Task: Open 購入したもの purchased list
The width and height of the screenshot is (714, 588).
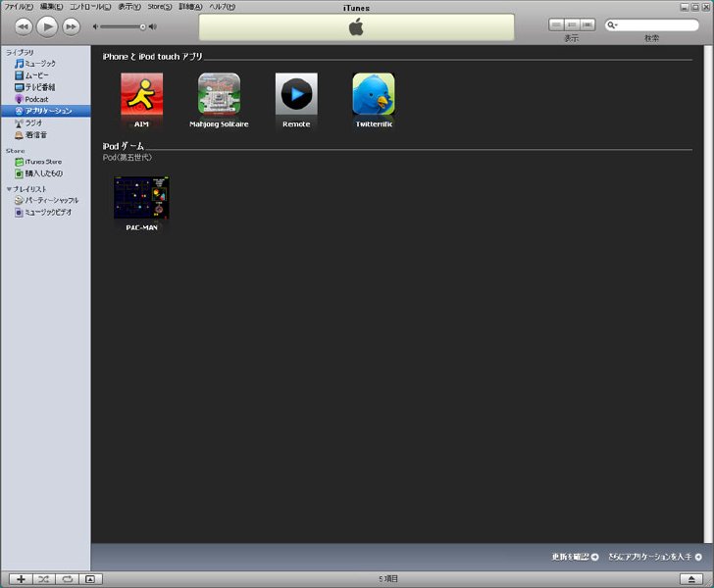Action: point(45,173)
